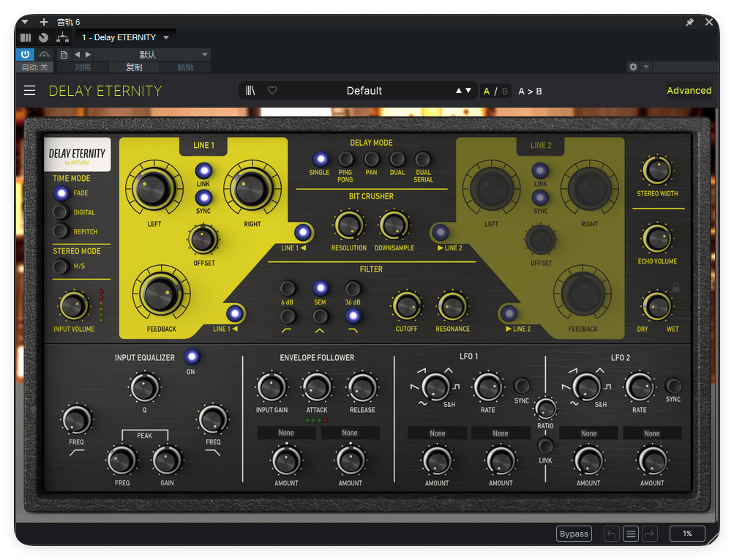The width and height of the screenshot is (734, 560).
Task: Switch to preset slot B
Action: [x=505, y=92]
